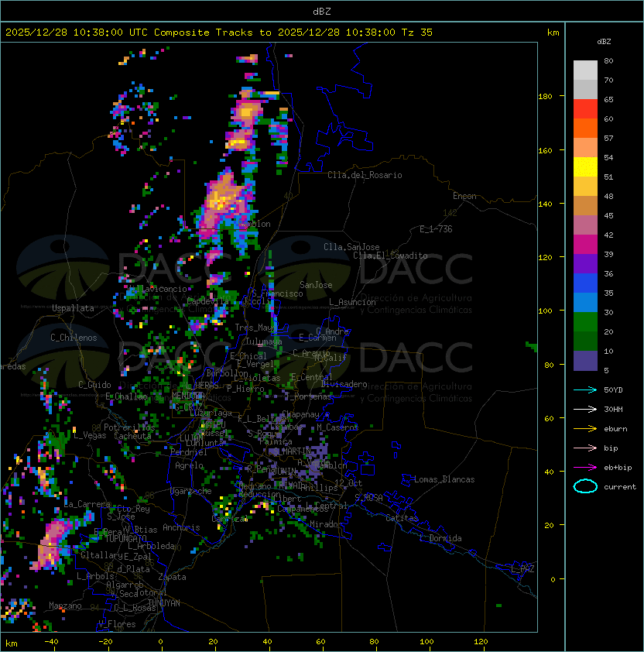
Task: Click the 'Villavicencio' place label
Action: point(157,289)
